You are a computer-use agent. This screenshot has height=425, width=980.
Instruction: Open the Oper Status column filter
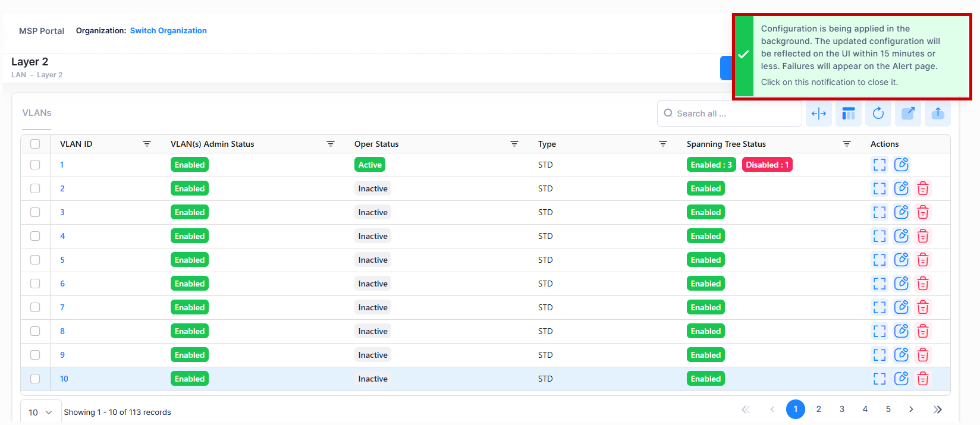point(514,144)
